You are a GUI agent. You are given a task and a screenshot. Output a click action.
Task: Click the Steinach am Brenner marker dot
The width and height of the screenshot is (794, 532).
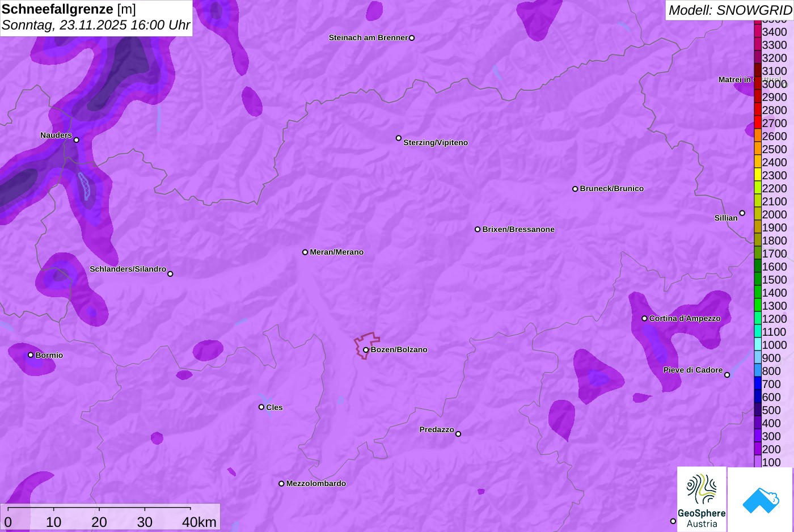412,38
